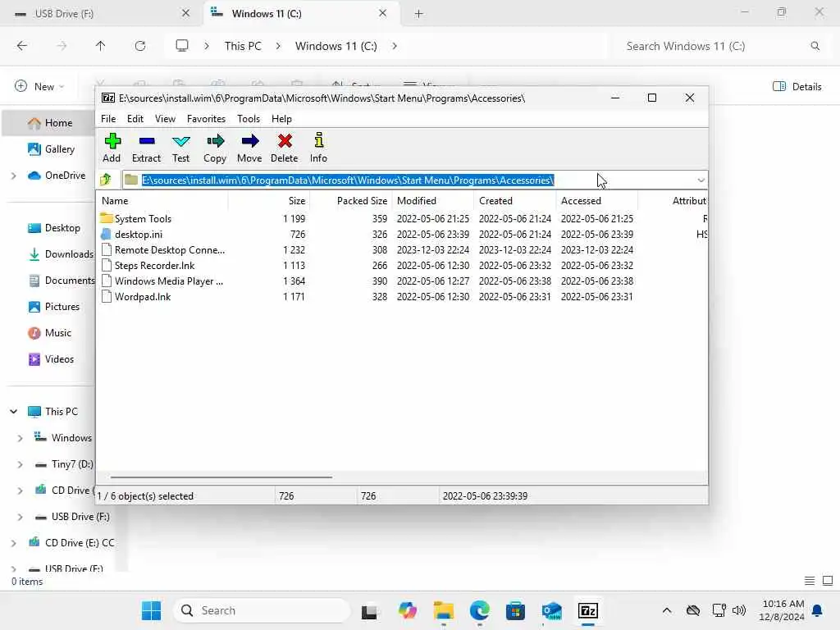Switch Explorer to large thumbnails view
This screenshot has width=840, height=630.
(828, 581)
